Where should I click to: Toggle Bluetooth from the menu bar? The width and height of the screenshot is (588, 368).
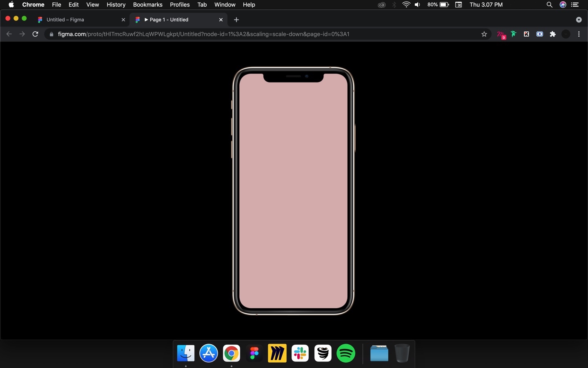(394, 5)
